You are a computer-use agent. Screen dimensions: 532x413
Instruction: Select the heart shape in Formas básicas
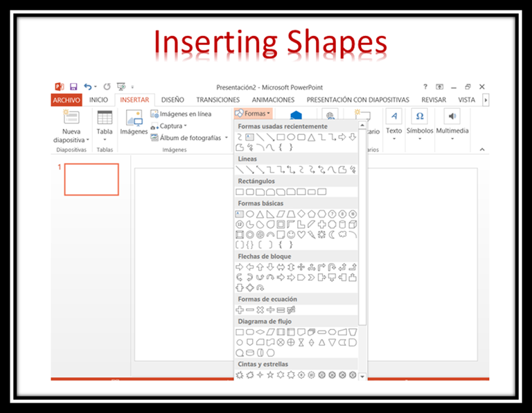pos(301,234)
